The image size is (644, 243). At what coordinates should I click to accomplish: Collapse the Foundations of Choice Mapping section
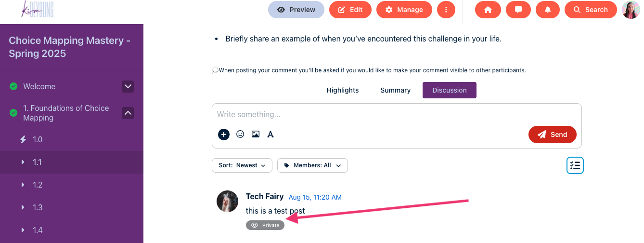pyautogui.click(x=128, y=113)
